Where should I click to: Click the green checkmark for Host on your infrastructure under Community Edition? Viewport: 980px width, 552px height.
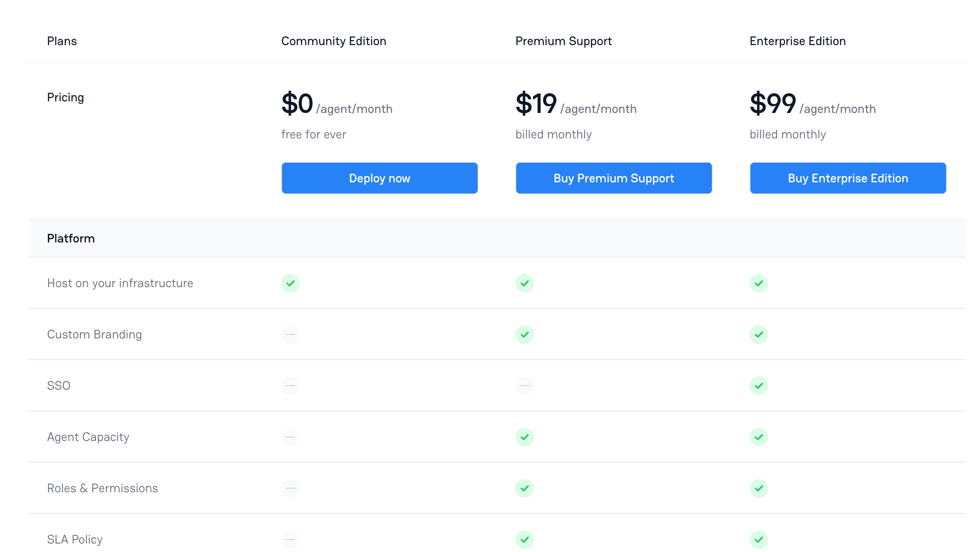[x=290, y=283]
